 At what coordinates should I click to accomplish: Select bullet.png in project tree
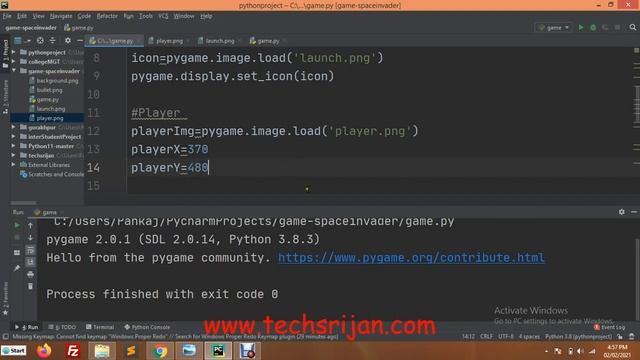point(46,90)
